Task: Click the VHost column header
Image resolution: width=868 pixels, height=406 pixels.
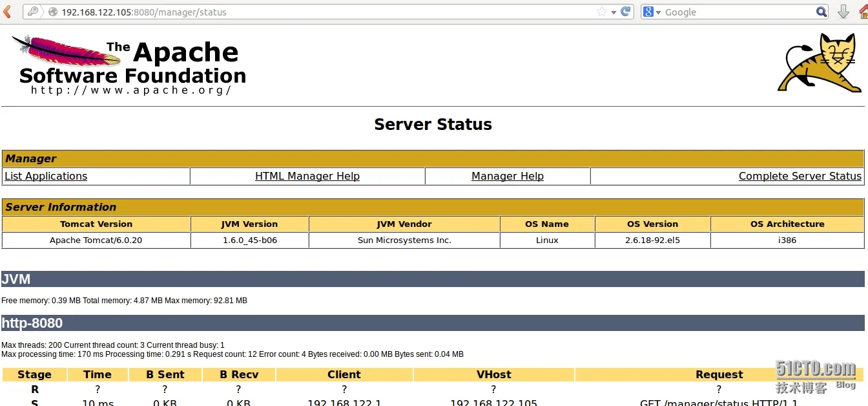Action: click(x=493, y=374)
